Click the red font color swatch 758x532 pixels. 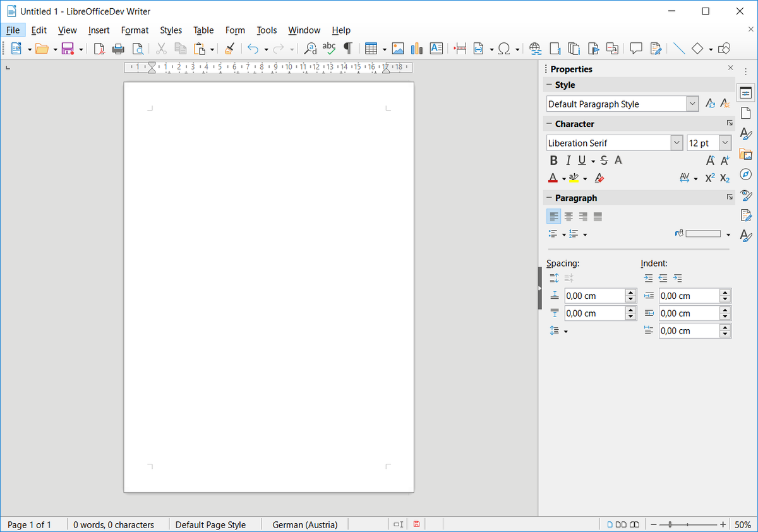553,178
